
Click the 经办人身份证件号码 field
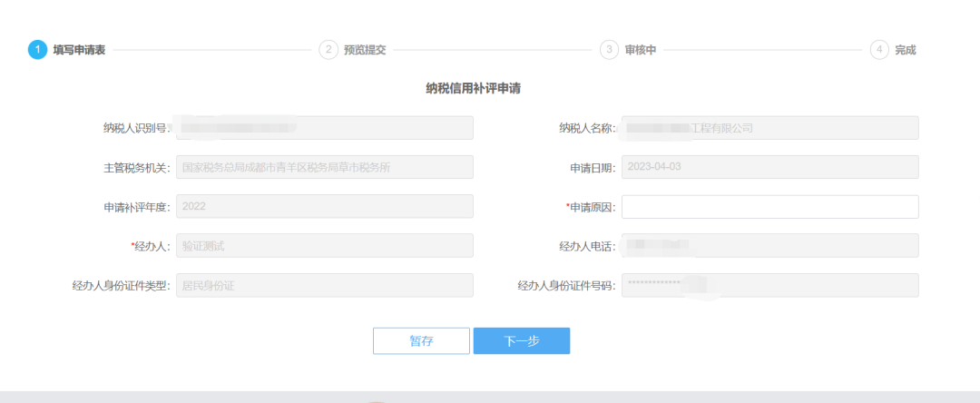tap(769, 286)
